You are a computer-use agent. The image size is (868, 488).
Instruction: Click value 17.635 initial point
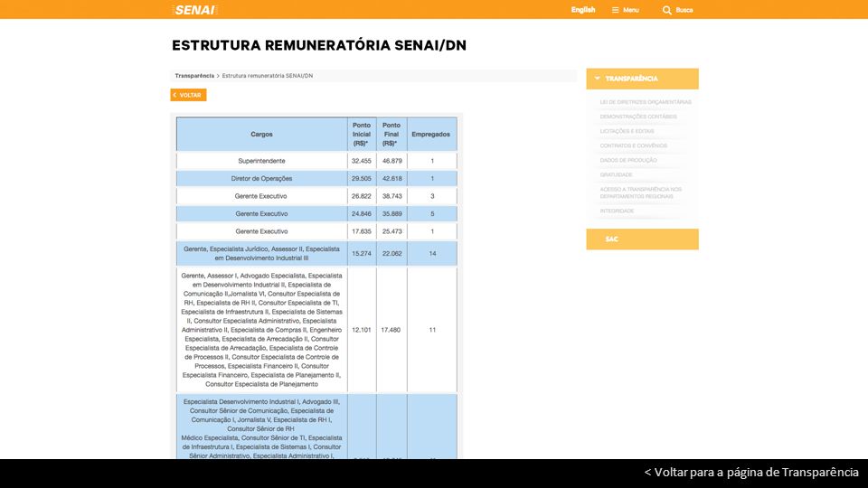[362, 231]
